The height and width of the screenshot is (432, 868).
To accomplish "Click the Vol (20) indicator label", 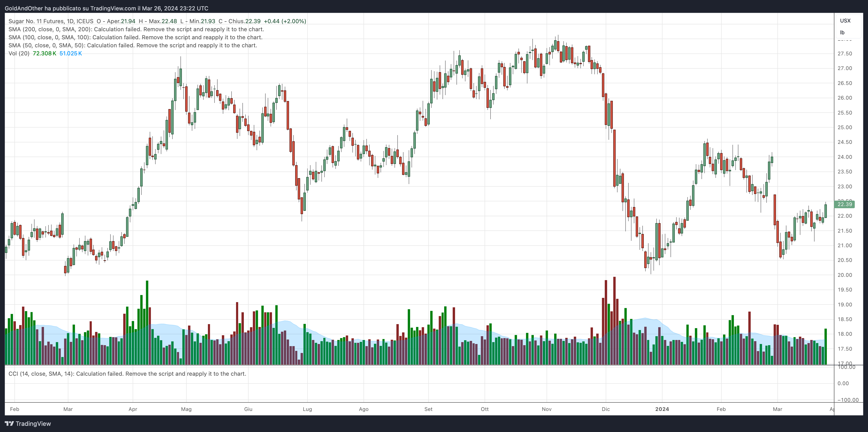I will pos(19,53).
